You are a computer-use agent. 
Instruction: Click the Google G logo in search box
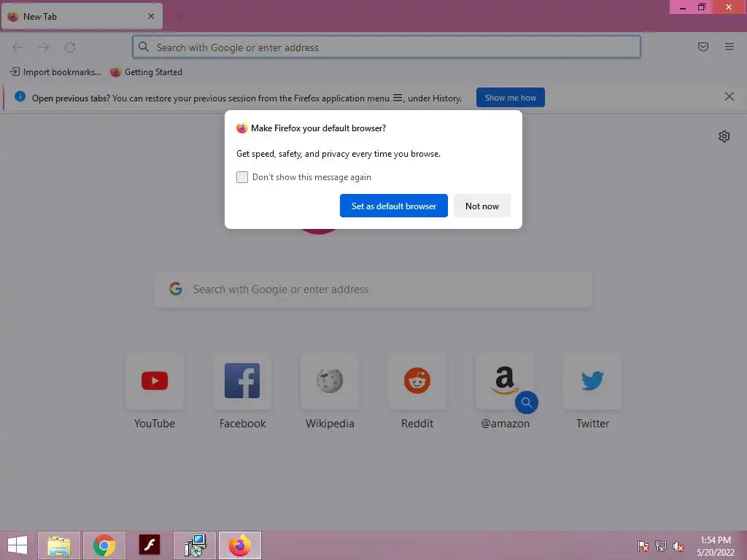coord(176,289)
